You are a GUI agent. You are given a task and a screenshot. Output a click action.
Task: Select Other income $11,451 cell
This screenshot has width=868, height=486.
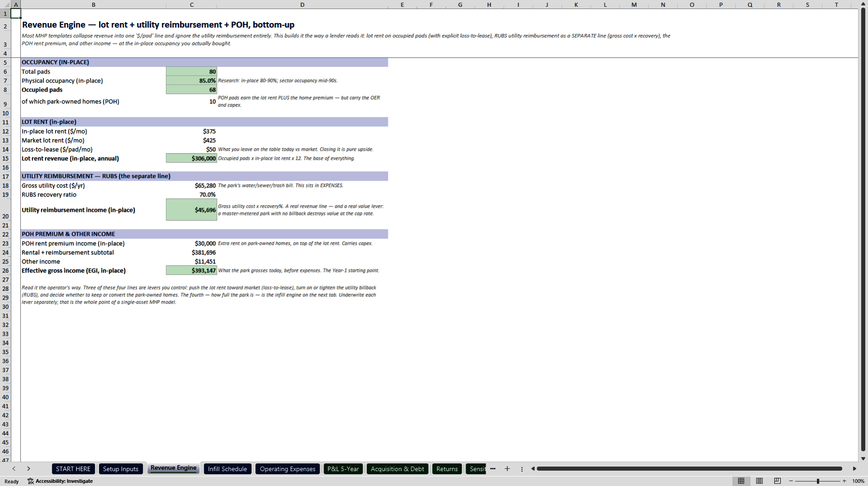tap(192, 262)
